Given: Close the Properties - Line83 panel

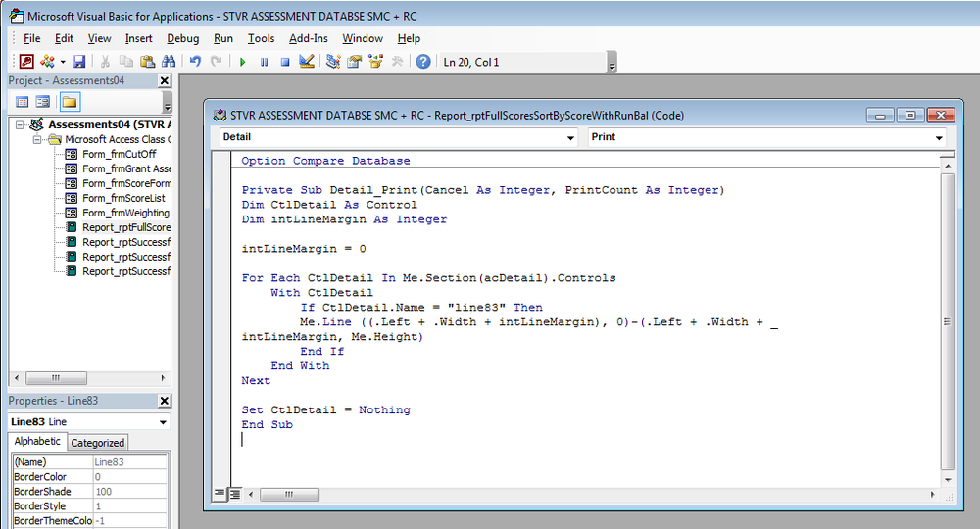Looking at the screenshot, I should 165,401.
